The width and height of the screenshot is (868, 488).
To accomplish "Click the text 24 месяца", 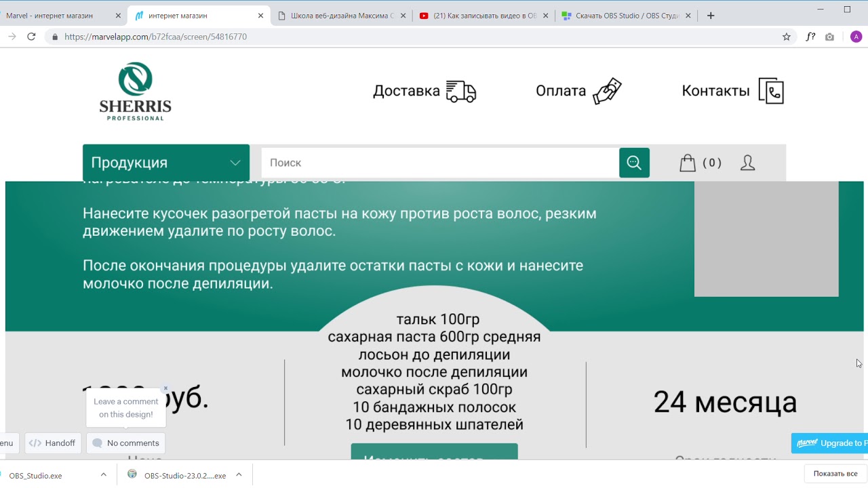I will click(725, 403).
